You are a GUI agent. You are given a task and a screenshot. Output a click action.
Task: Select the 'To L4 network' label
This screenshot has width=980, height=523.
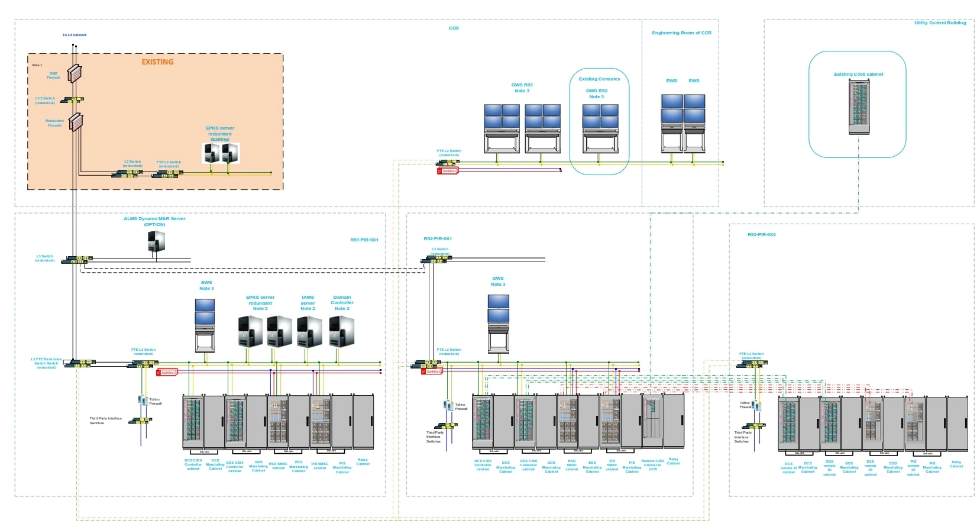(x=75, y=35)
